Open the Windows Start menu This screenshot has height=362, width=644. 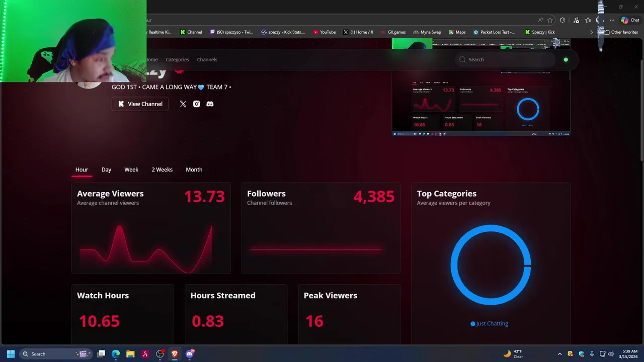point(11,354)
